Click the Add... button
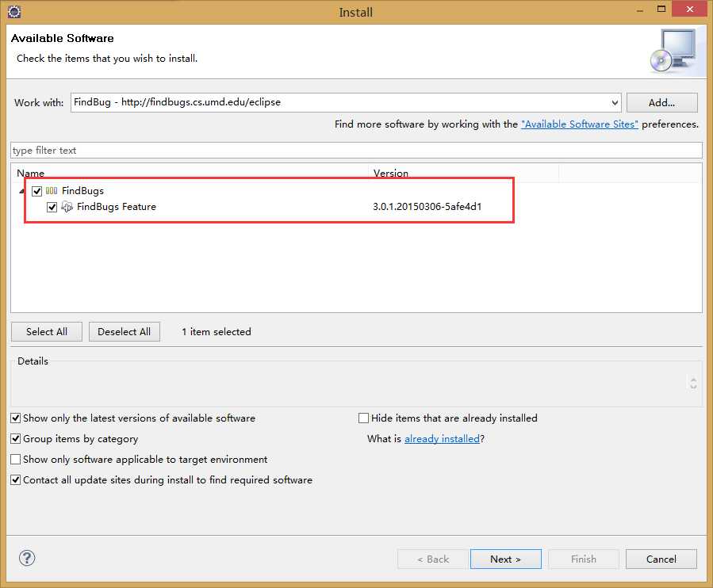The height and width of the screenshot is (588, 713). (661, 103)
